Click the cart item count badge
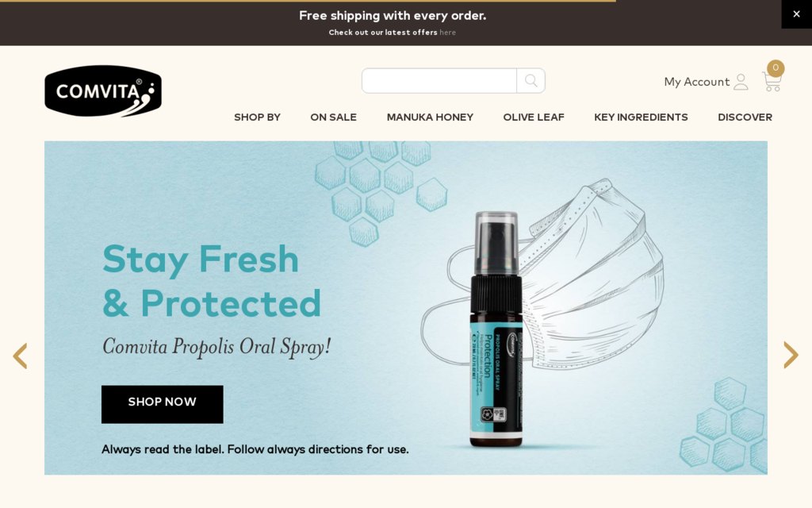The width and height of the screenshot is (812, 508). 776,68
